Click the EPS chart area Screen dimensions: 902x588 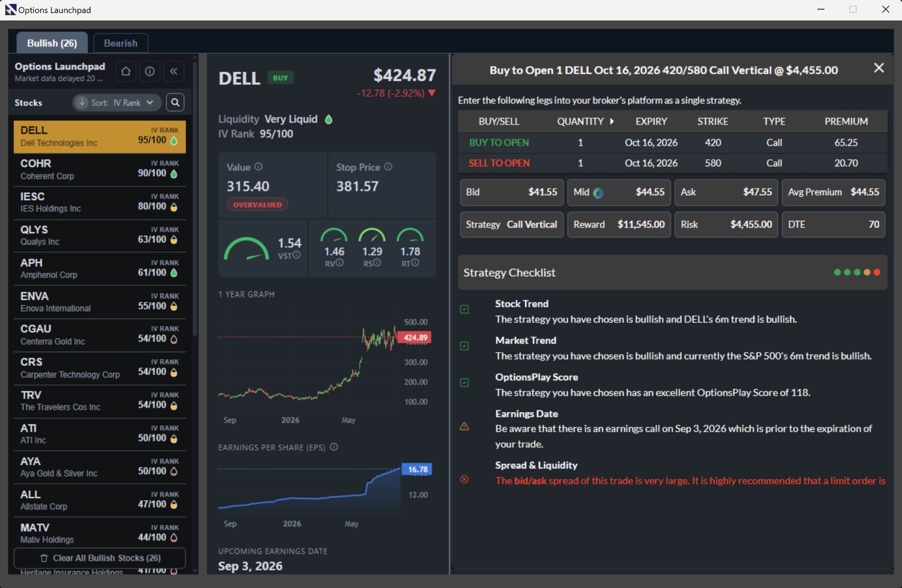tap(309, 488)
